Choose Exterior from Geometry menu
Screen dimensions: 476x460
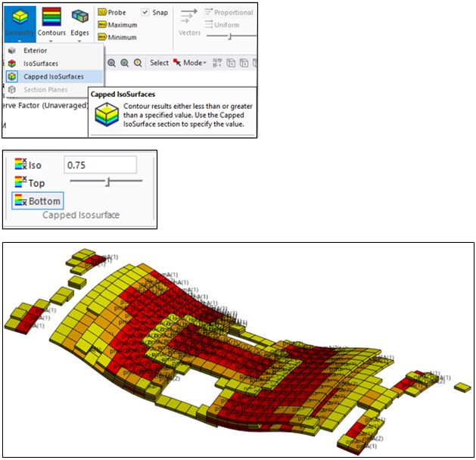[54, 51]
